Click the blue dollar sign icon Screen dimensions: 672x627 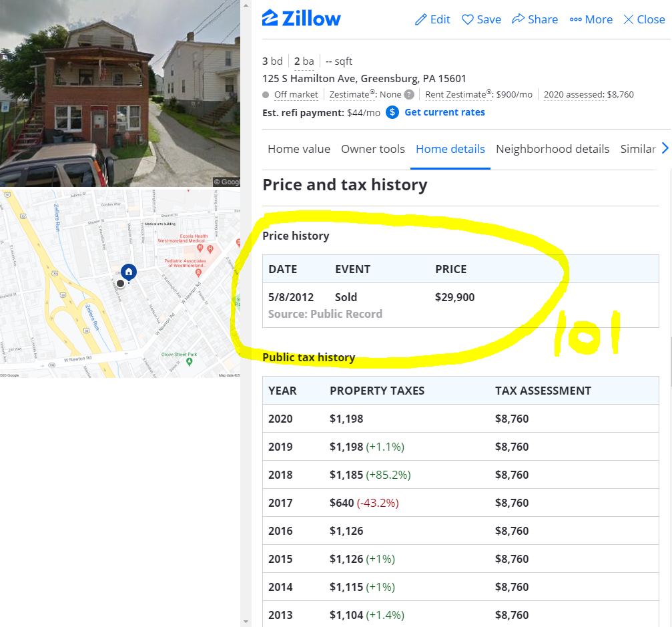point(392,112)
